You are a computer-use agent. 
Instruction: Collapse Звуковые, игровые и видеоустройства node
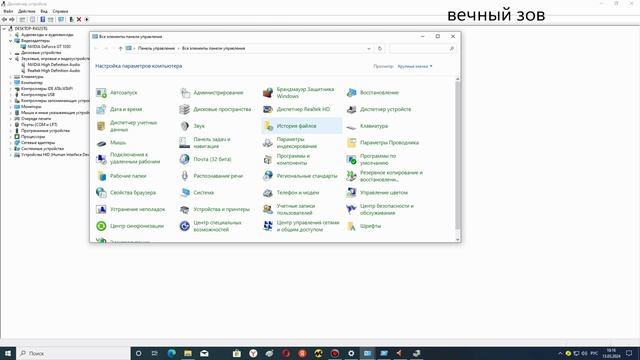(11, 59)
